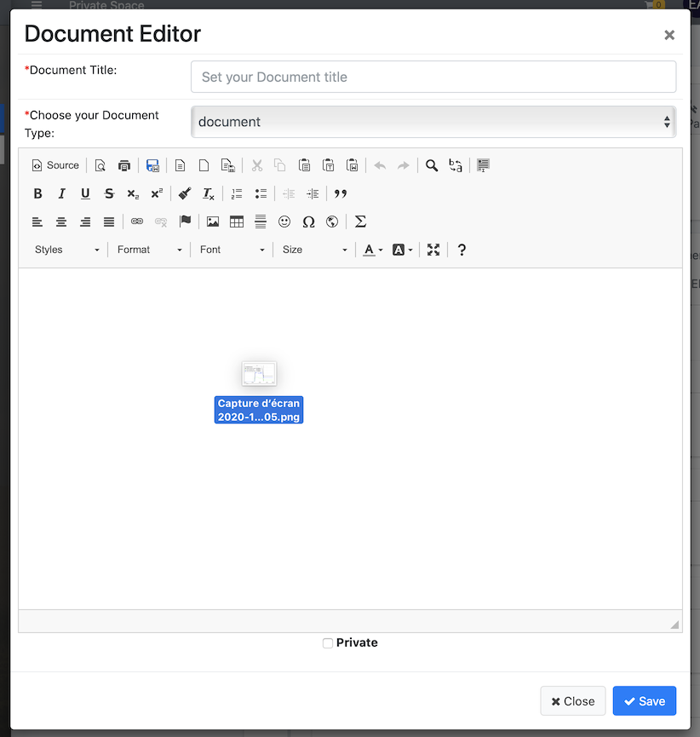Open the Styles dropdown
Screen dimensions: 700x737
pyautogui.click(x=66, y=250)
